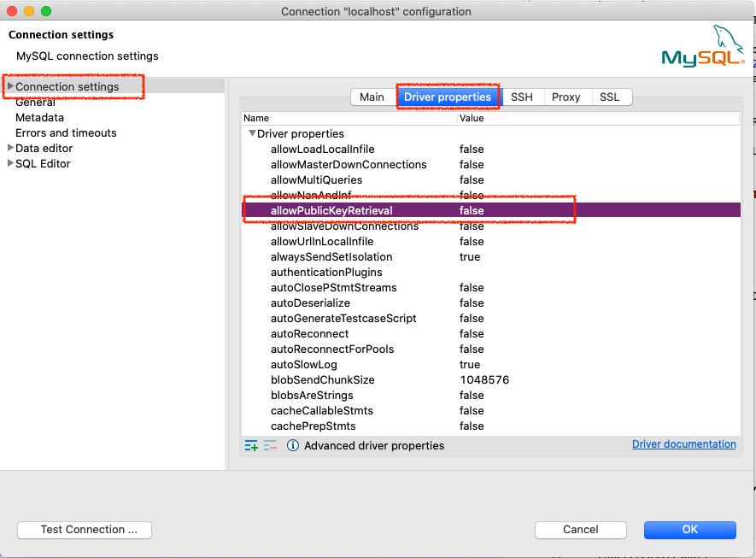Viewport: 756px width, 558px height.
Task: Confirm with the OK button
Action: [x=690, y=530]
